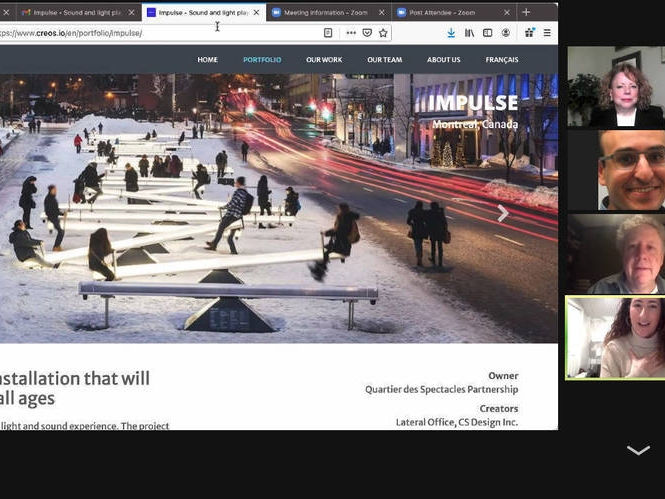Screen dimensions: 665x499
Task: Close the Post Attendee Zoom tab
Action: (507, 13)
